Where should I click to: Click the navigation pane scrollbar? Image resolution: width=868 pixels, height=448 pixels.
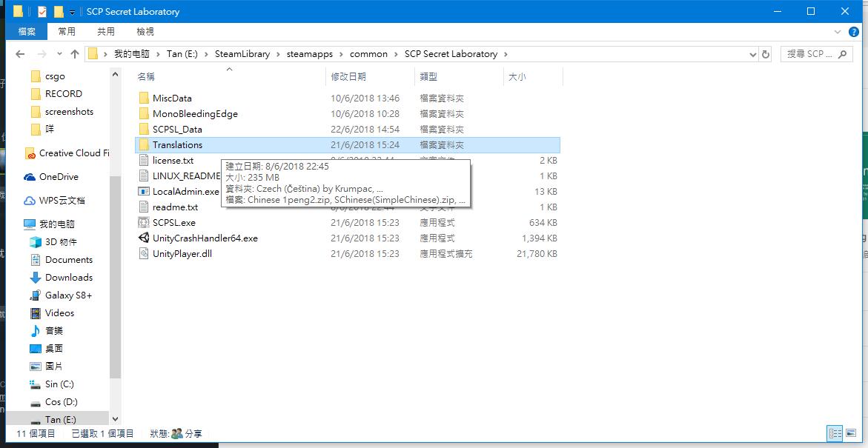click(x=115, y=276)
